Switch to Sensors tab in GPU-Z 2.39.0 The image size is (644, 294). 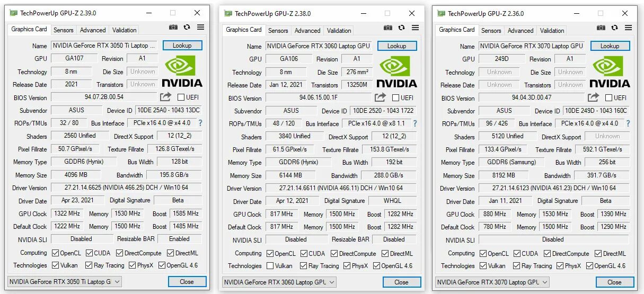64,30
